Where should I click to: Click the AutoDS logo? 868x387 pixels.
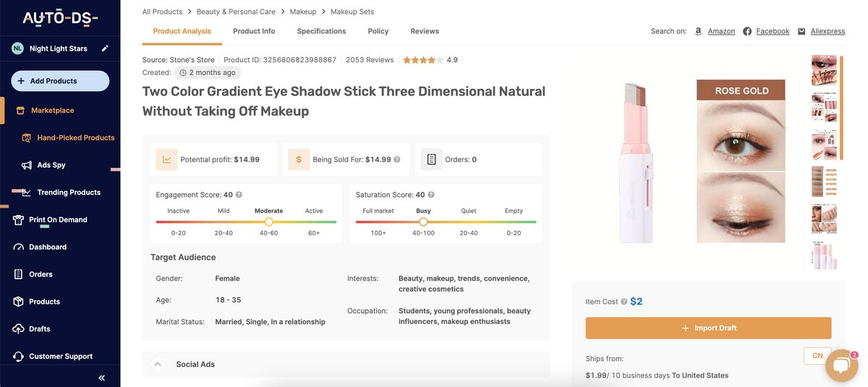click(x=60, y=18)
